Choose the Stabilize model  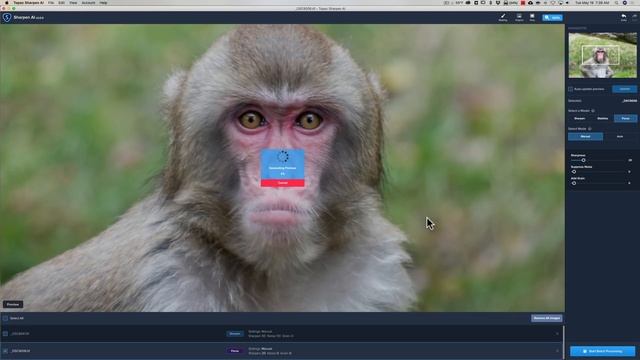click(x=602, y=118)
